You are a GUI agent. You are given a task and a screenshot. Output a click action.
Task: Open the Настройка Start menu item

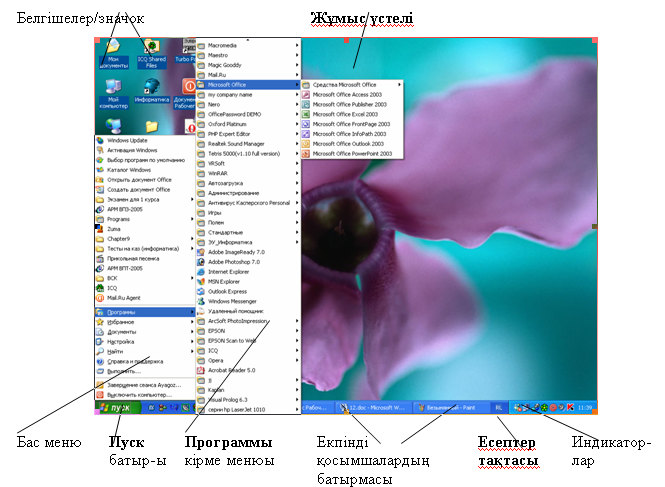pyautogui.click(x=145, y=341)
